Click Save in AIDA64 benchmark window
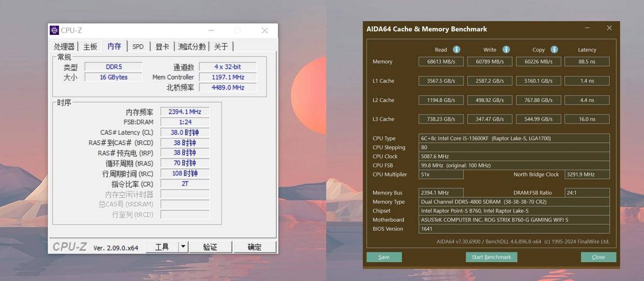 coord(384,257)
